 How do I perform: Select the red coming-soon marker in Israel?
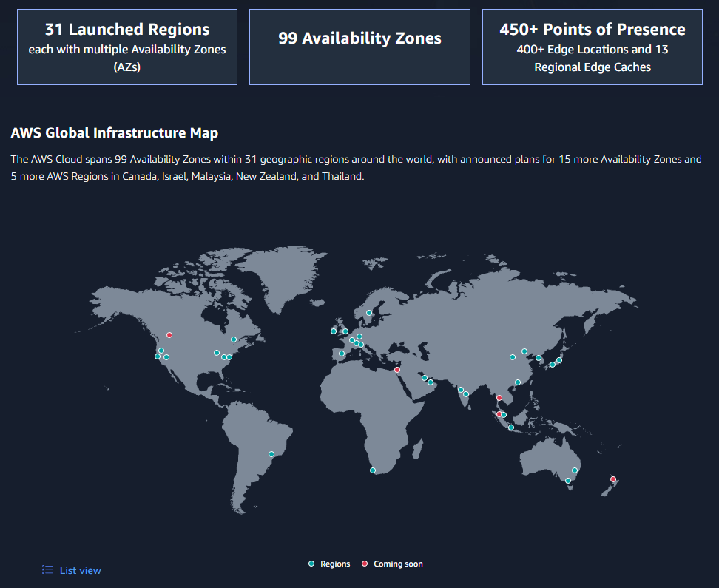click(x=397, y=370)
